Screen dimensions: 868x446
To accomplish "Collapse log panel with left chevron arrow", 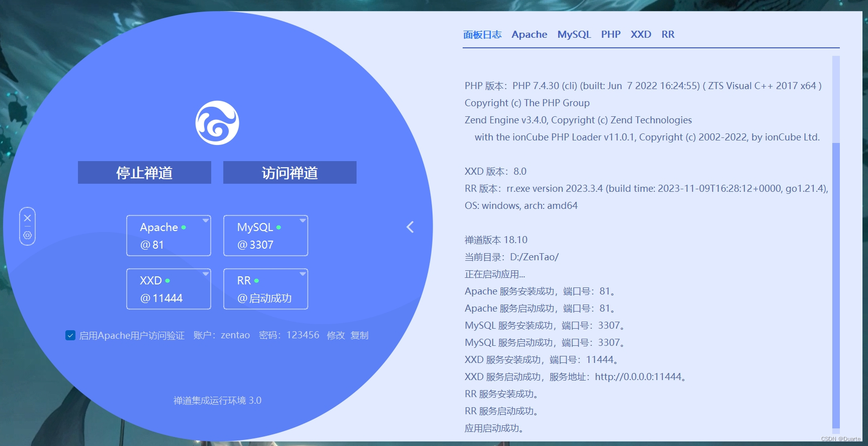I will pos(410,227).
